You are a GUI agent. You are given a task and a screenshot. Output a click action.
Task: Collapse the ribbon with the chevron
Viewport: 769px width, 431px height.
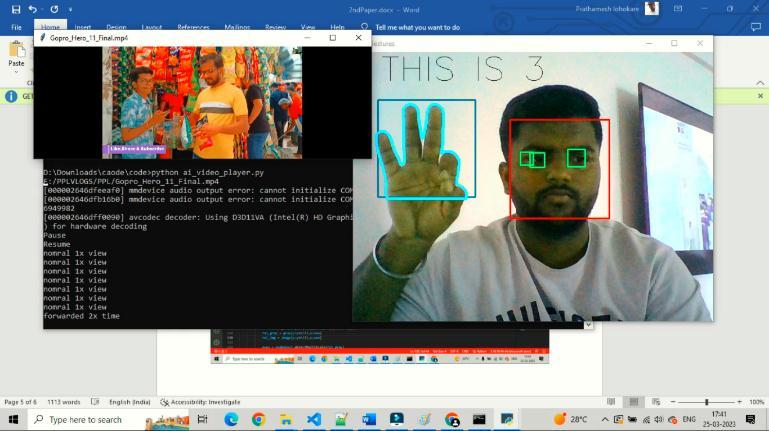click(x=760, y=82)
